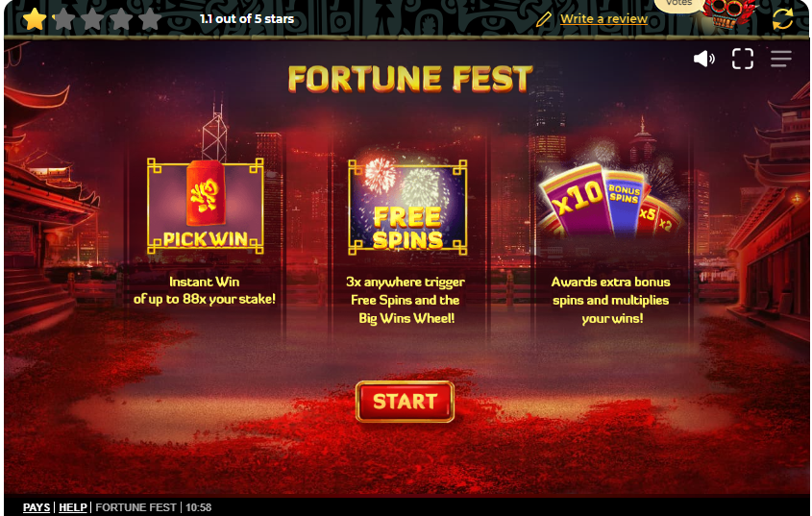The width and height of the screenshot is (812, 516).
Task: Click the red START button
Action: 405,402
